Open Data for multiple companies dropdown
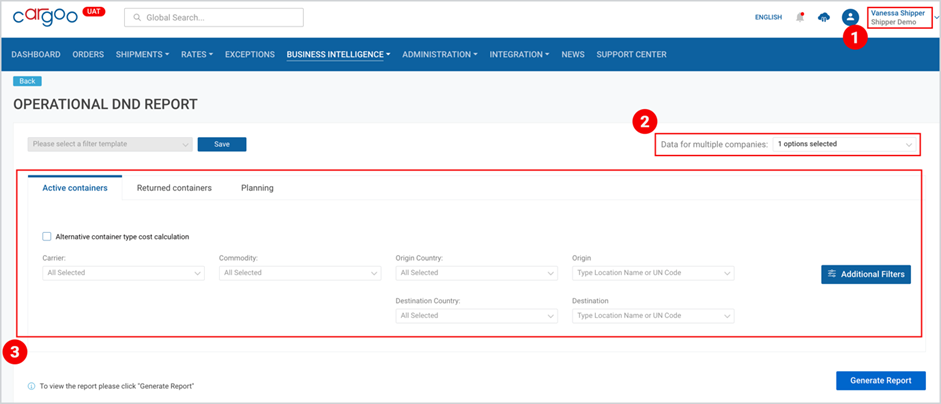The height and width of the screenshot is (404, 941). pyautogui.click(x=845, y=144)
